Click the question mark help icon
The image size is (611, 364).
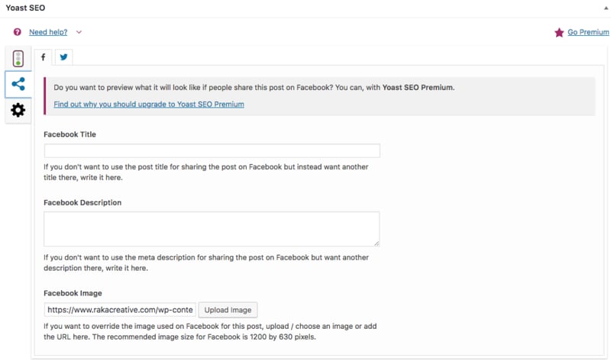point(17,32)
